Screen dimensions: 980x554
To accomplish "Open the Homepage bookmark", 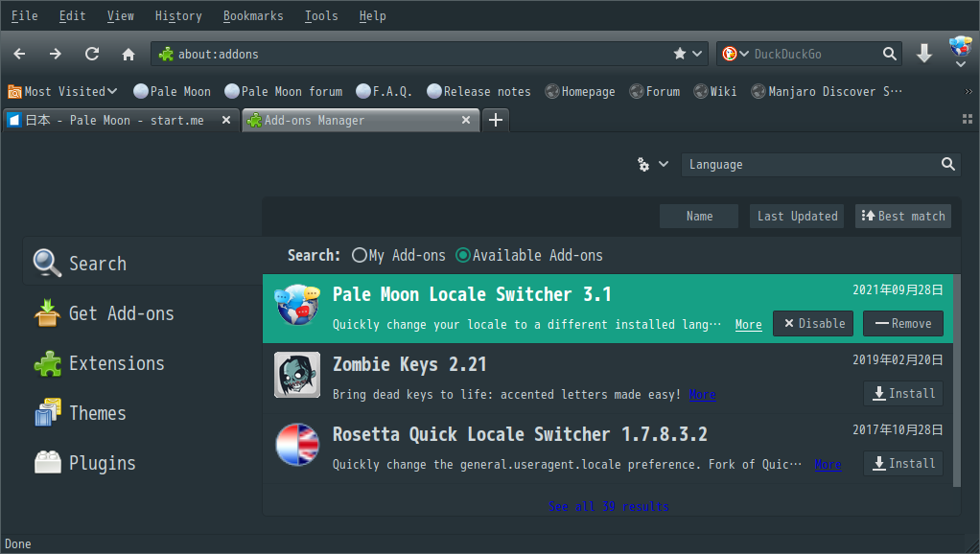I will pyautogui.click(x=580, y=91).
